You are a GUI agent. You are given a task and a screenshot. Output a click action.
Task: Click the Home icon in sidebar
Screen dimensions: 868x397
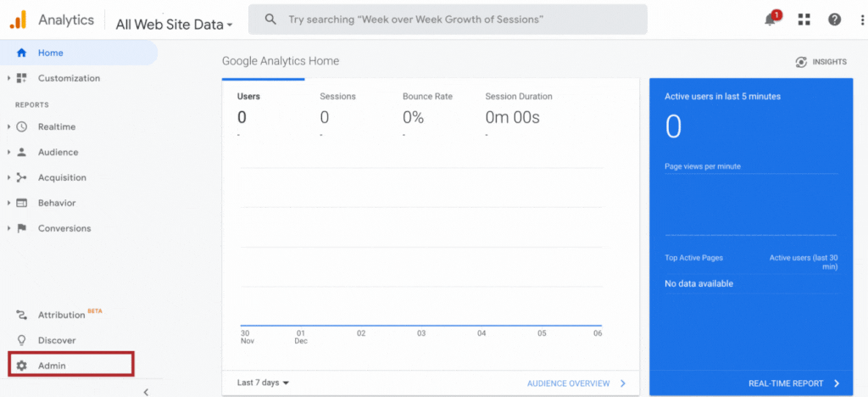point(22,53)
